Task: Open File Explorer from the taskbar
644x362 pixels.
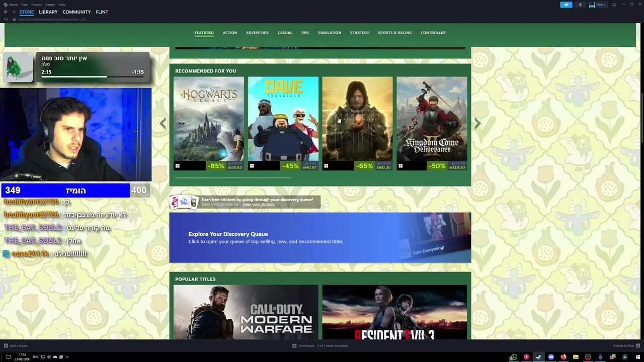Action: pos(576,357)
